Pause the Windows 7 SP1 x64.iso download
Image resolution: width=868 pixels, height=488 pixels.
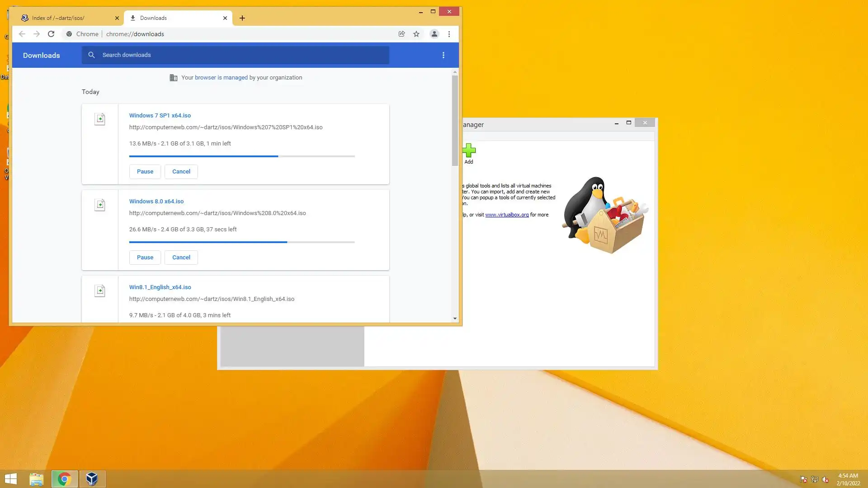145,172
